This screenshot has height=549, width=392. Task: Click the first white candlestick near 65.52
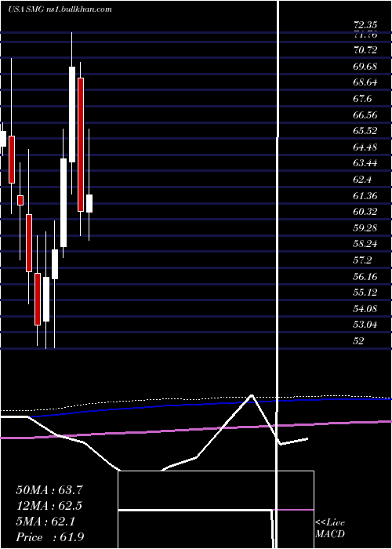(3, 139)
